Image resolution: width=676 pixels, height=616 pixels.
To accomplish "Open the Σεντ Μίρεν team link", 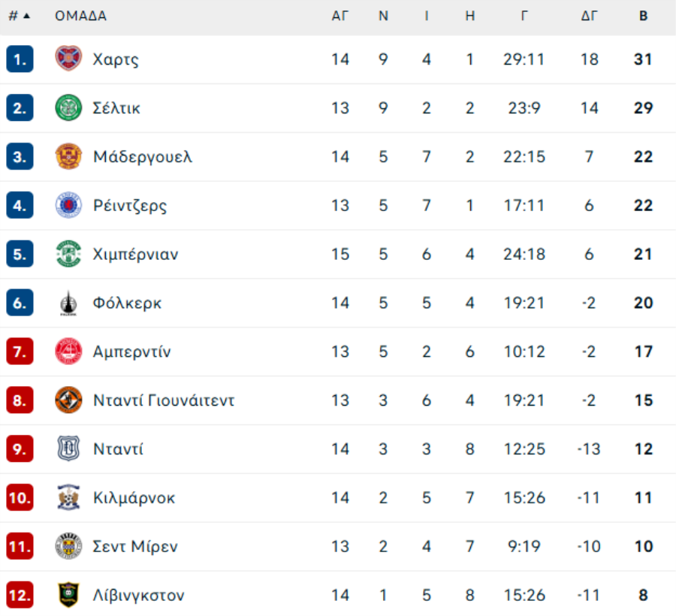I will click(x=135, y=546).
